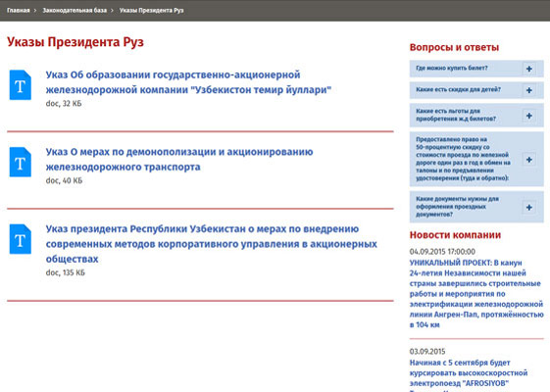
Task: Open document icon for Узбекистон темир йуллари decree
Action: [x=21, y=85]
